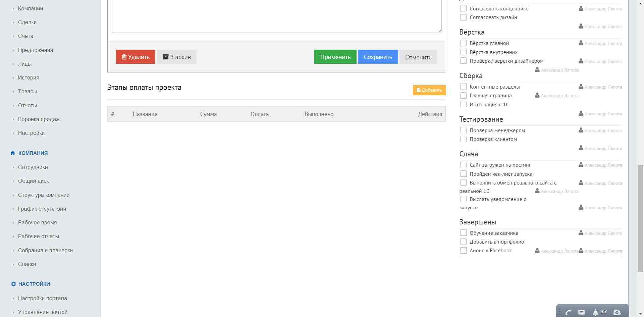Viewport: 644px width, 317px height.
Task: Open Структура компании
Action: tap(44, 195)
